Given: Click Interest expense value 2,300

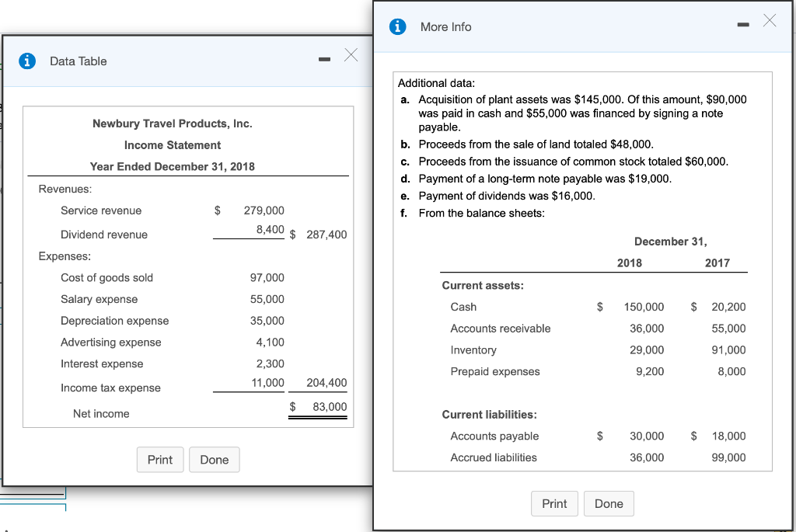Looking at the screenshot, I should (270, 363).
